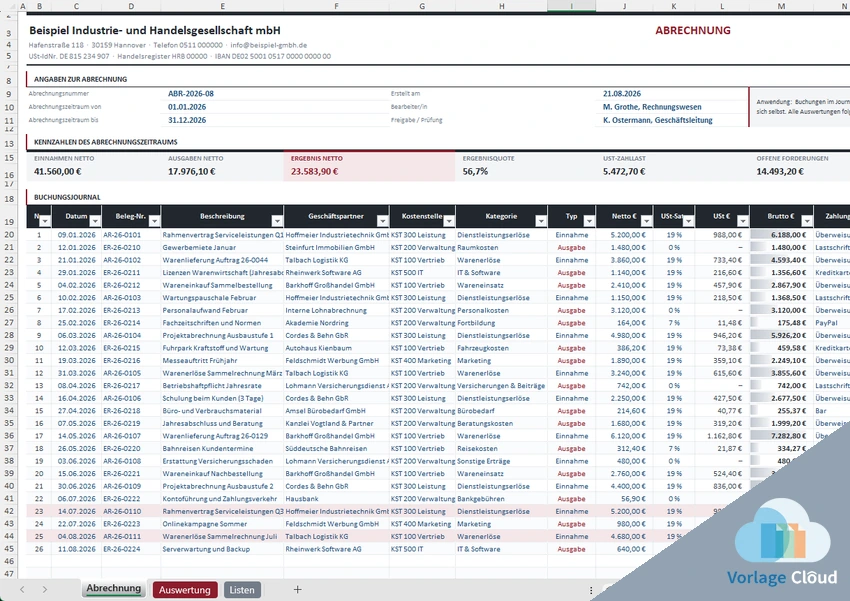Switch to the Listen sheet tab

pyautogui.click(x=242, y=590)
